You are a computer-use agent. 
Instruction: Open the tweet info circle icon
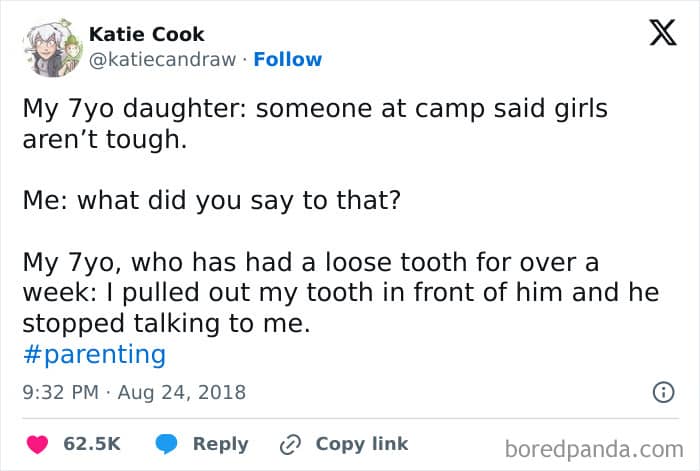pyautogui.click(x=662, y=393)
